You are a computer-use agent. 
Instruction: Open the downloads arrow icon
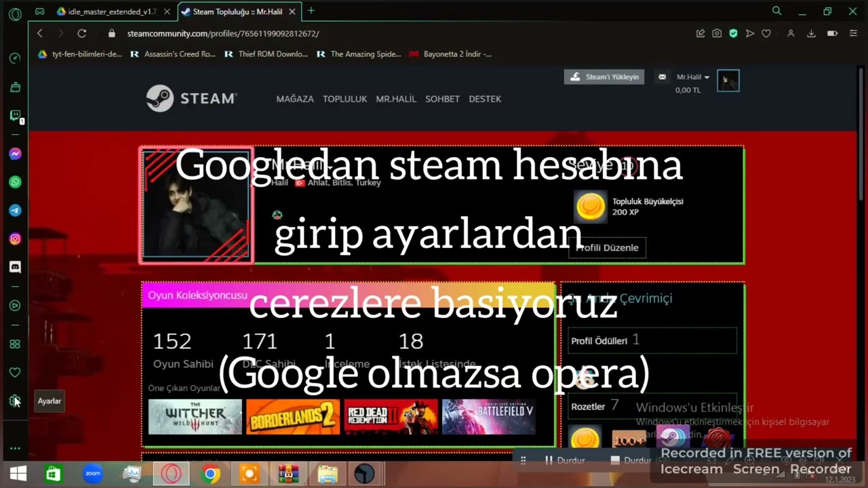[811, 33]
